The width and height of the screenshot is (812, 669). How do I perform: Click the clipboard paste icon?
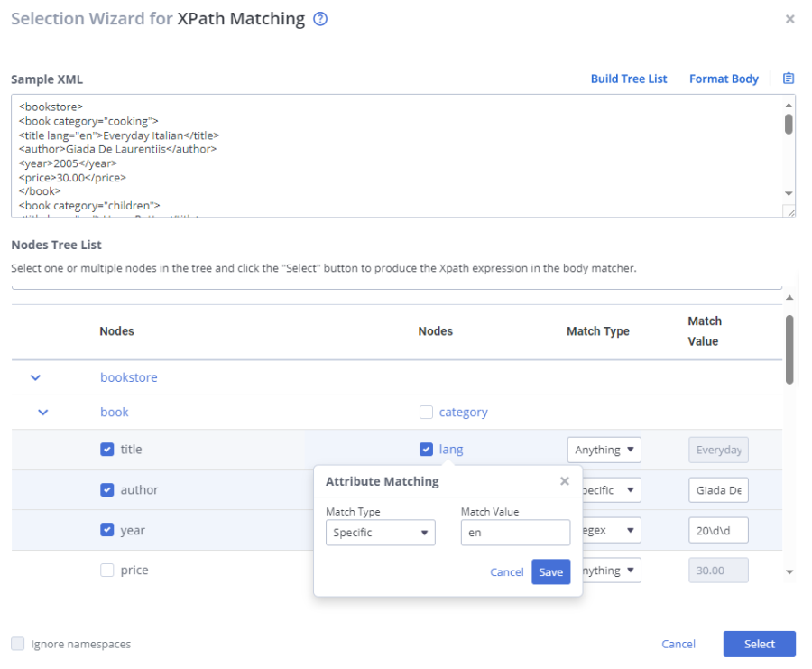point(789,79)
